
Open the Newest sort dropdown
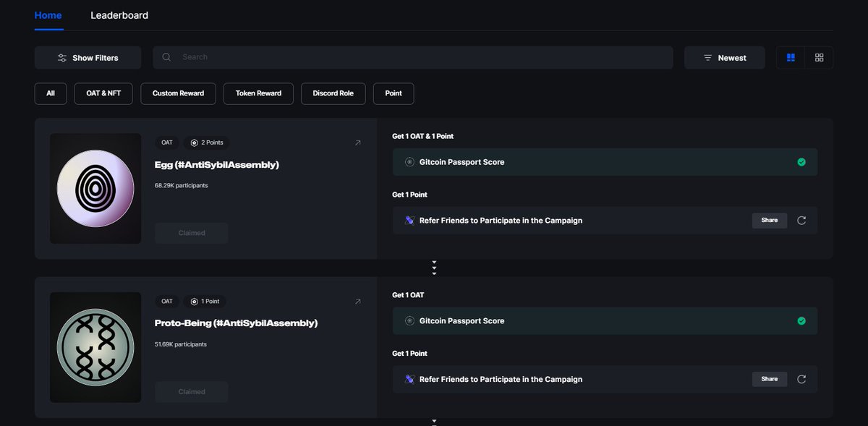[724, 58]
